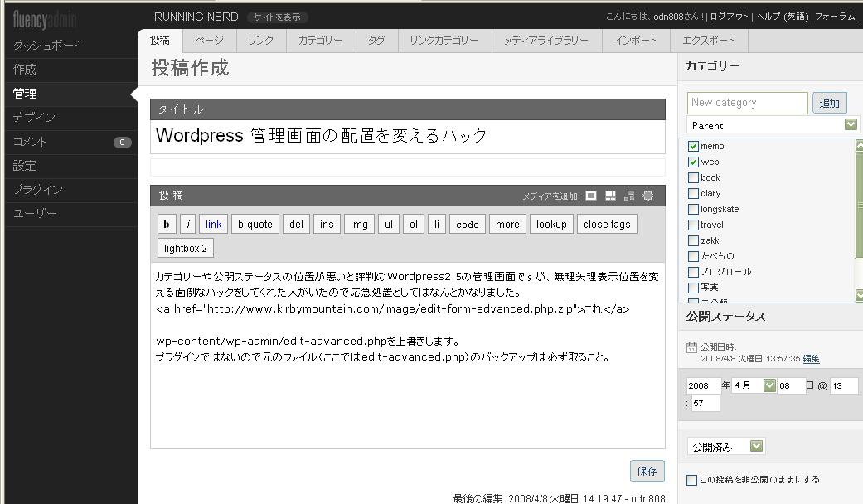
Task: Select the 投稿 tab
Action: click(160, 41)
